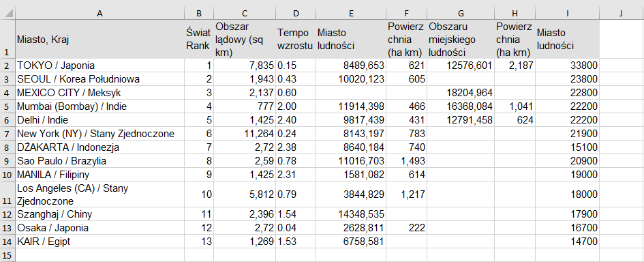
Task: Click growth rate value 0.15
Action: pyautogui.click(x=296, y=65)
